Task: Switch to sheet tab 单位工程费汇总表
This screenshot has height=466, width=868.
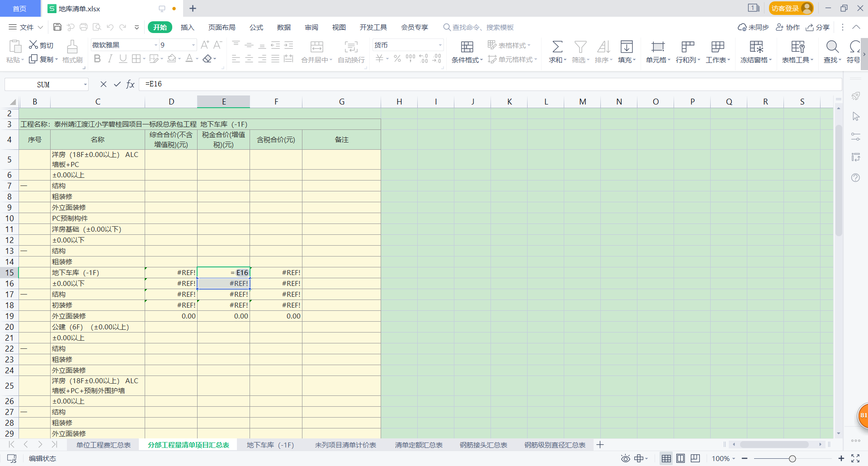Action: pyautogui.click(x=104, y=445)
